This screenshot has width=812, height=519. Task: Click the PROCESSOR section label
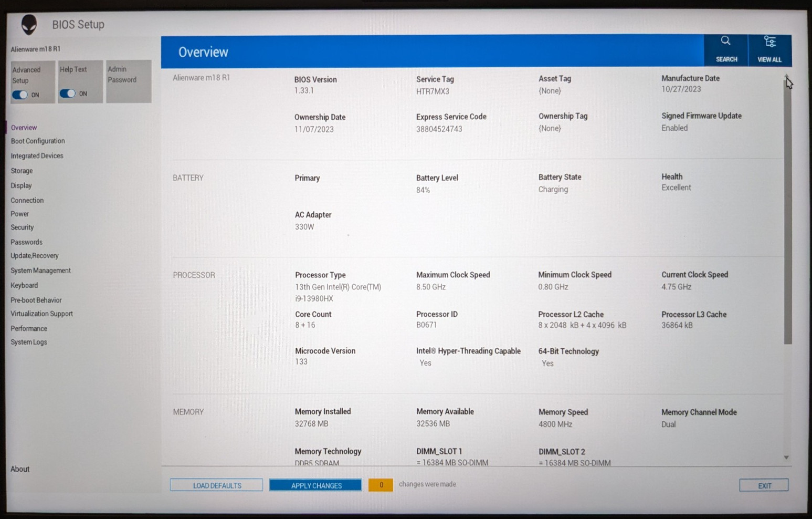194,275
